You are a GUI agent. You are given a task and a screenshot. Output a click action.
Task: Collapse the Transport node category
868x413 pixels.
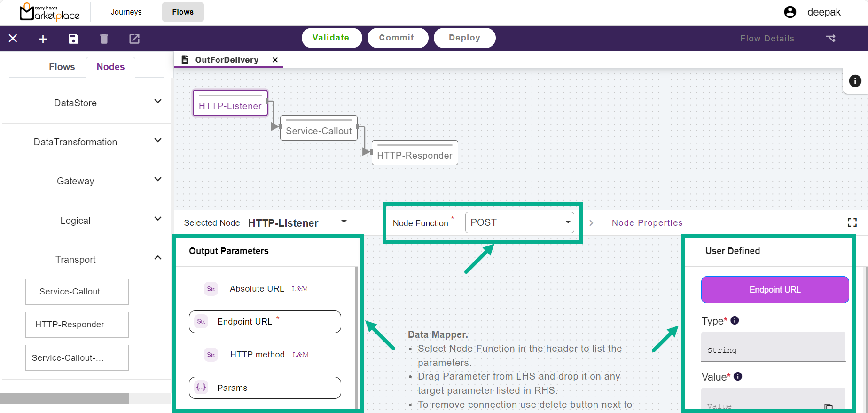point(158,258)
